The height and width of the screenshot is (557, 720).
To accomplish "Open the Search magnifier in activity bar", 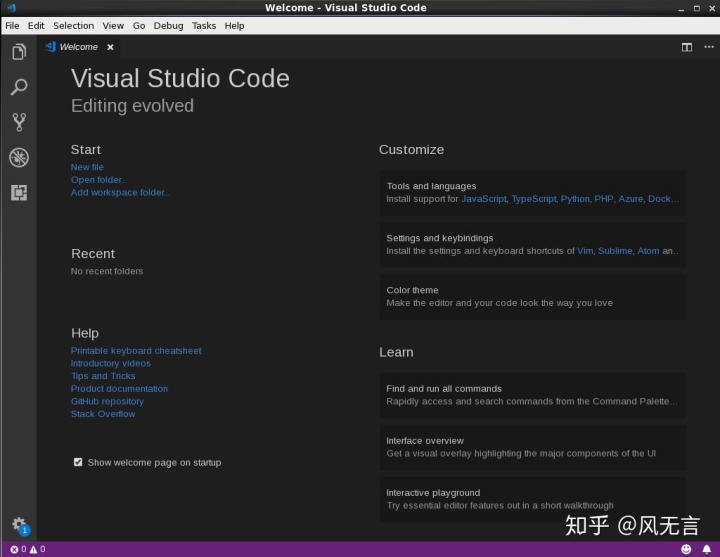I will pos(19,87).
